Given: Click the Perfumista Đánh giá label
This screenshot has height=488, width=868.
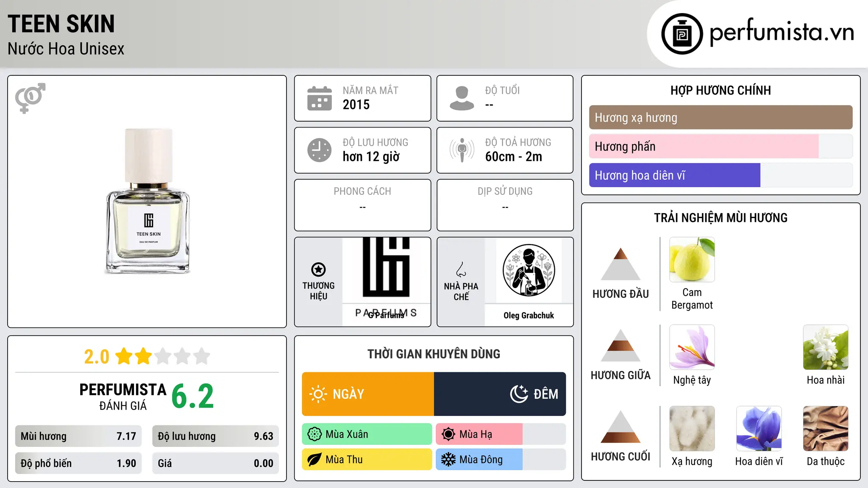Looking at the screenshot, I should point(123,397).
